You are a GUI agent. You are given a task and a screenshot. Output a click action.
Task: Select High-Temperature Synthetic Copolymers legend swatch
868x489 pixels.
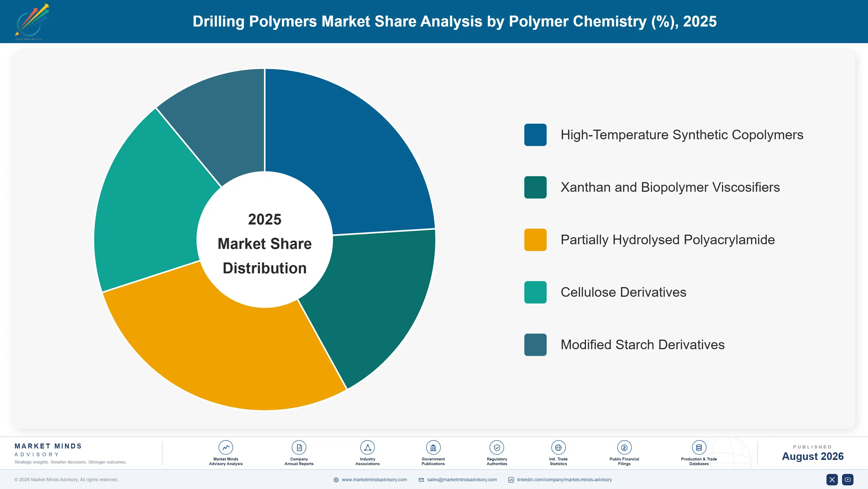pyautogui.click(x=535, y=135)
